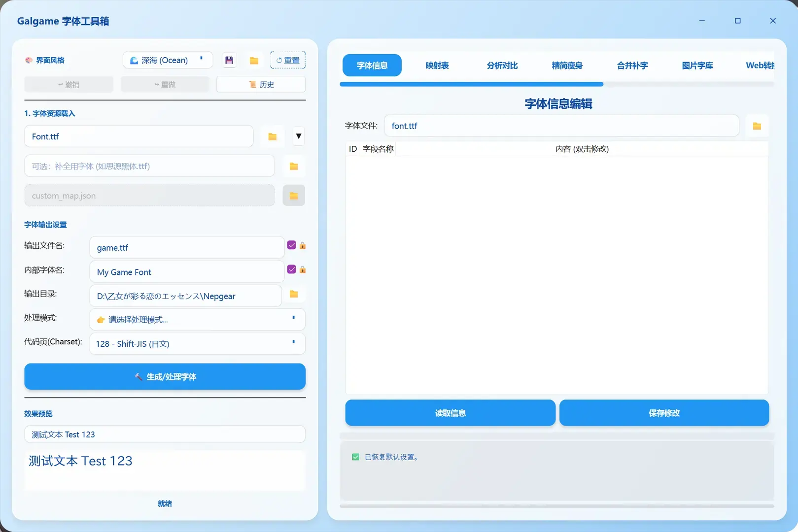The height and width of the screenshot is (532, 798).
Task: Browse for the optional fallback font
Action: pyautogui.click(x=294, y=166)
